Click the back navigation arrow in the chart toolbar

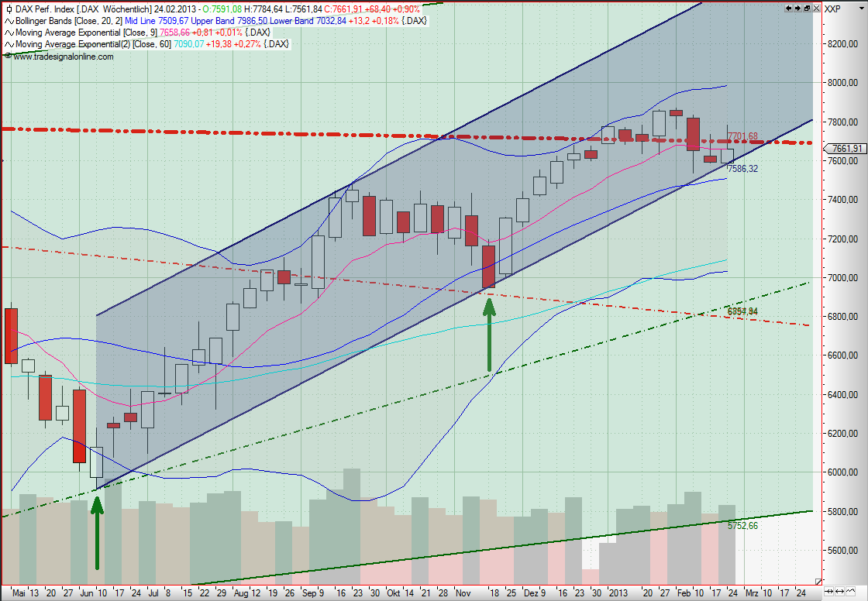(x=788, y=8)
